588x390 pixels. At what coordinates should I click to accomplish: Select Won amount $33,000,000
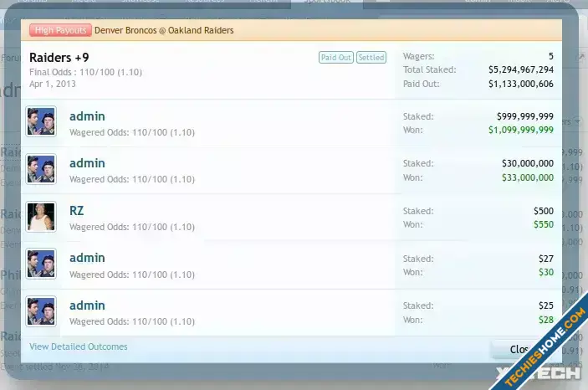pyautogui.click(x=528, y=177)
